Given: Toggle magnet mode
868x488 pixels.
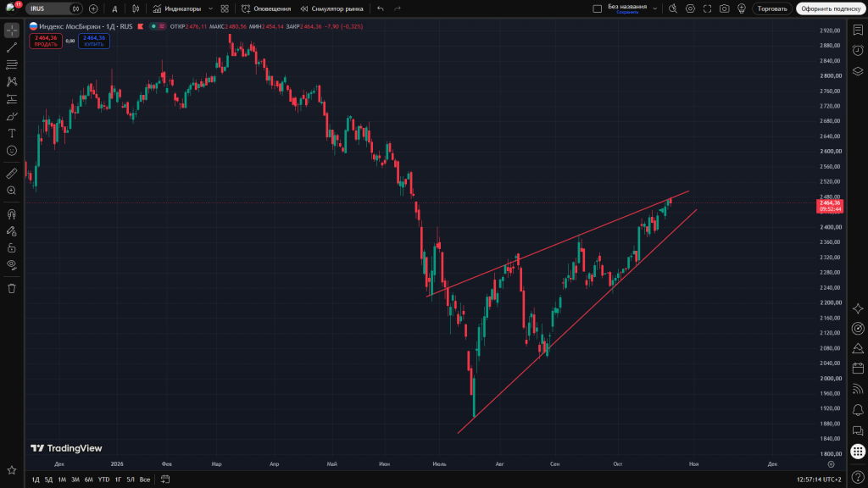Looking at the screenshot, I should tap(12, 214).
